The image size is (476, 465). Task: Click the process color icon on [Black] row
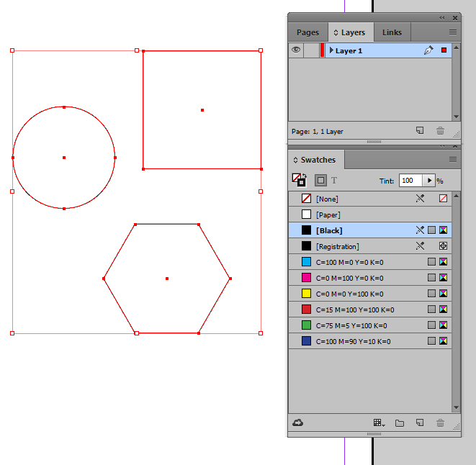[x=431, y=230]
